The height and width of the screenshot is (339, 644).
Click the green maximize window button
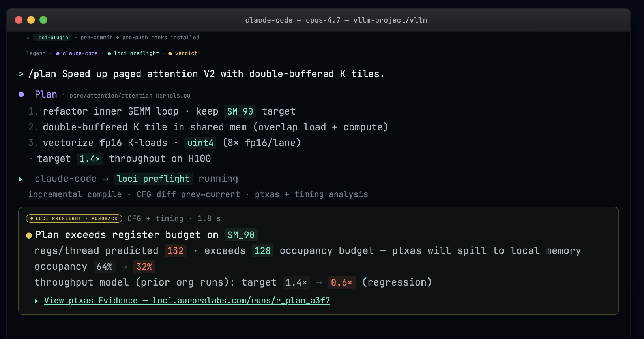pyautogui.click(x=43, y=20)
